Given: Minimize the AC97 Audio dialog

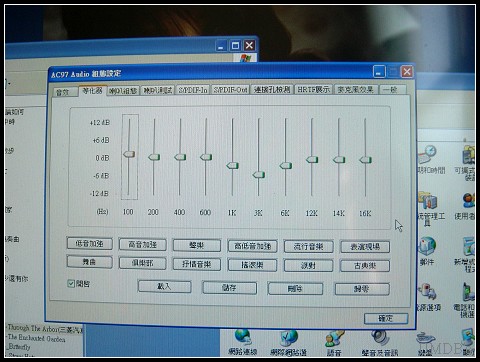Looking at the screenshot, I should (379, 71).
